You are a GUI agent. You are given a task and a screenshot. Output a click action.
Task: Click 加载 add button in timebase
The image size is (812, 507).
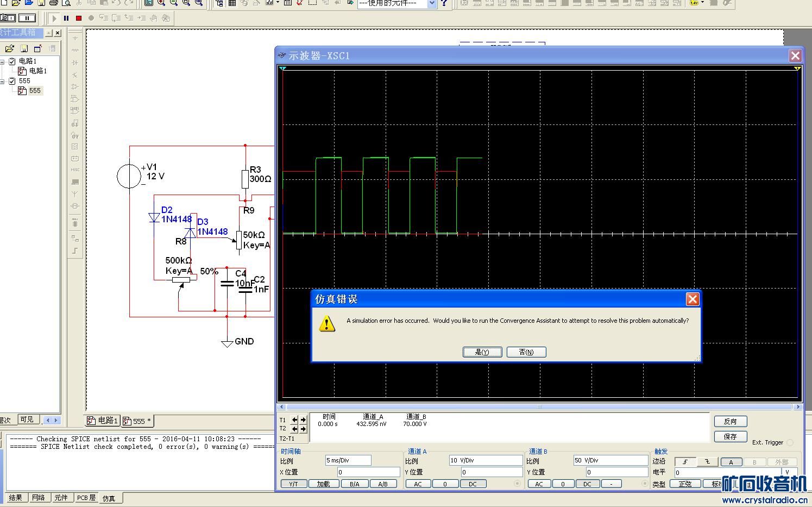[x=324, y=484]
